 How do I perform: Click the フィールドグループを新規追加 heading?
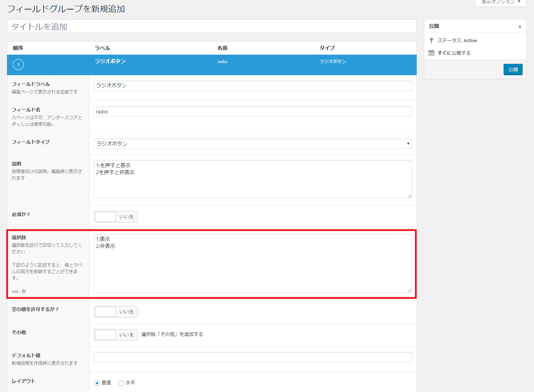66,9
